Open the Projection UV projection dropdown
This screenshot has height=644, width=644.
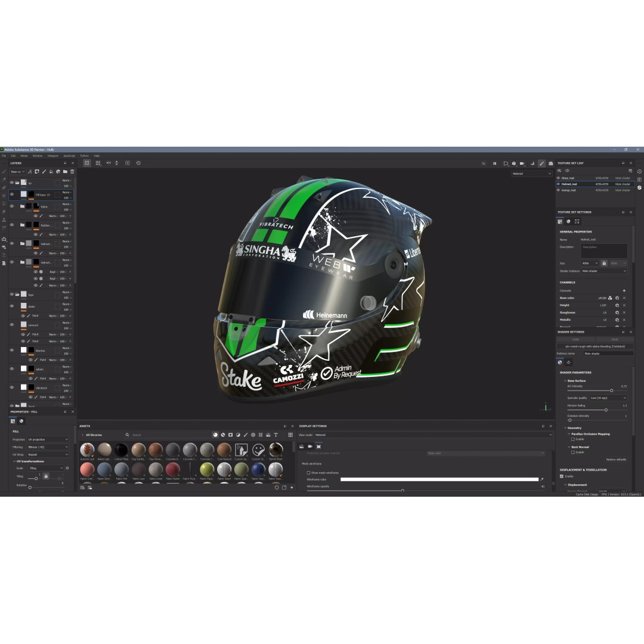point(48,439)
